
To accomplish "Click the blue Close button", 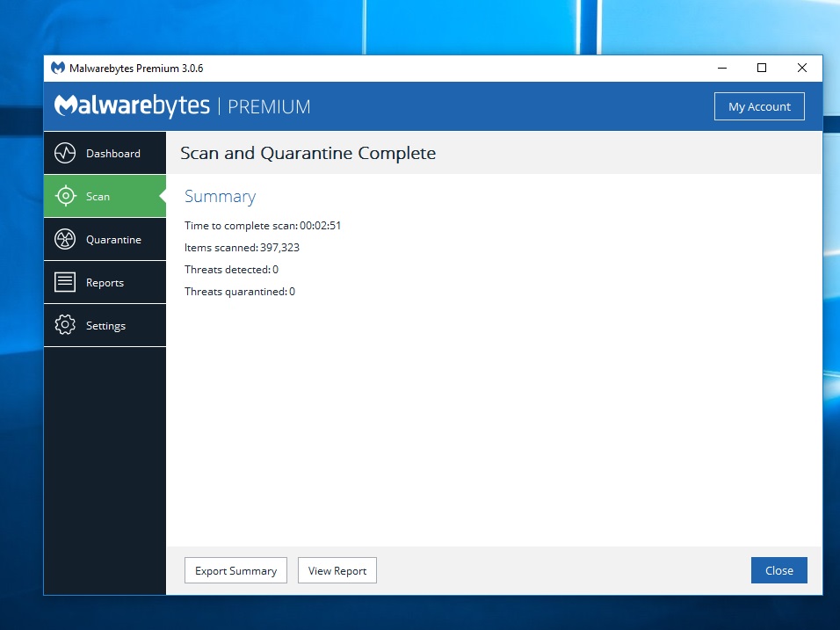I will tap(778, 570).
